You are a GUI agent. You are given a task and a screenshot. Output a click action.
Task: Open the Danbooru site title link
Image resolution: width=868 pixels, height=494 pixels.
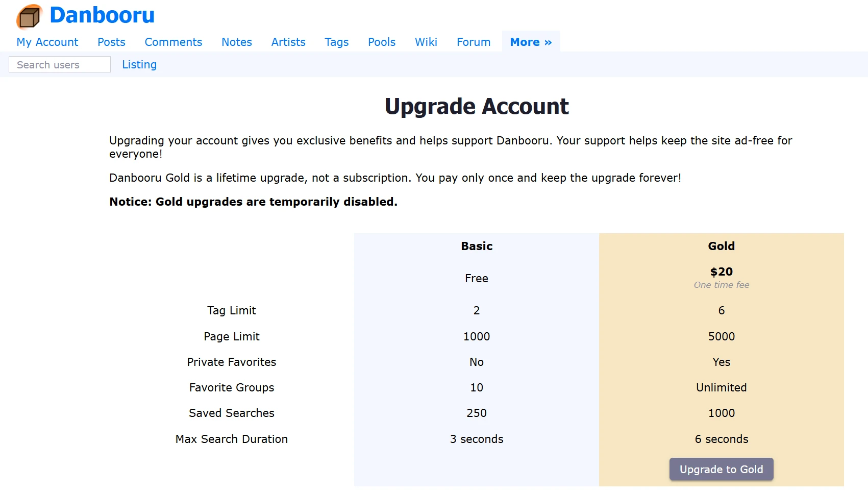[x=102, y=15]
